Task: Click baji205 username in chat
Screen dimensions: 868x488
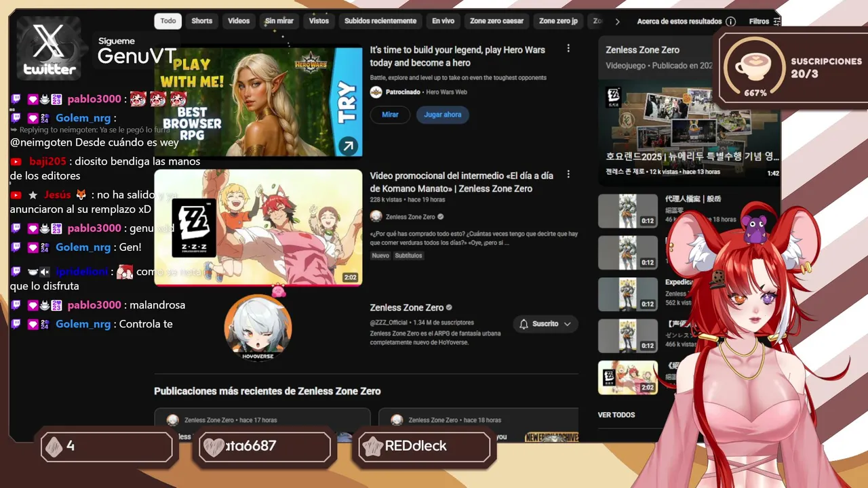Action: pyautogui.click(x=47, y=161)
